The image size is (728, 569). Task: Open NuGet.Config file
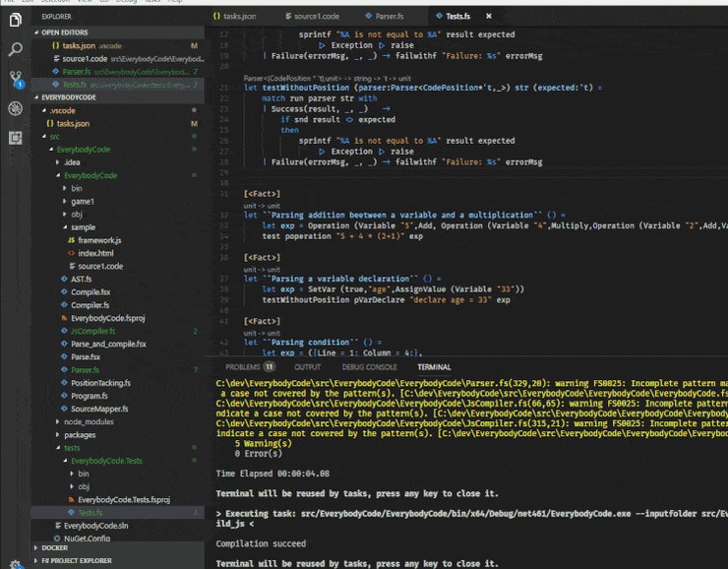coord(87,538)
